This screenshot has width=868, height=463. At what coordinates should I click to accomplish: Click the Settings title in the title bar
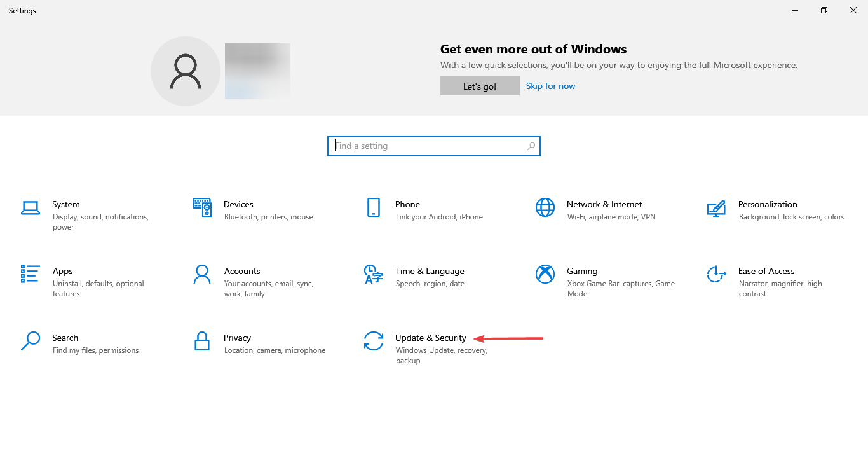(x=22, y=10)
